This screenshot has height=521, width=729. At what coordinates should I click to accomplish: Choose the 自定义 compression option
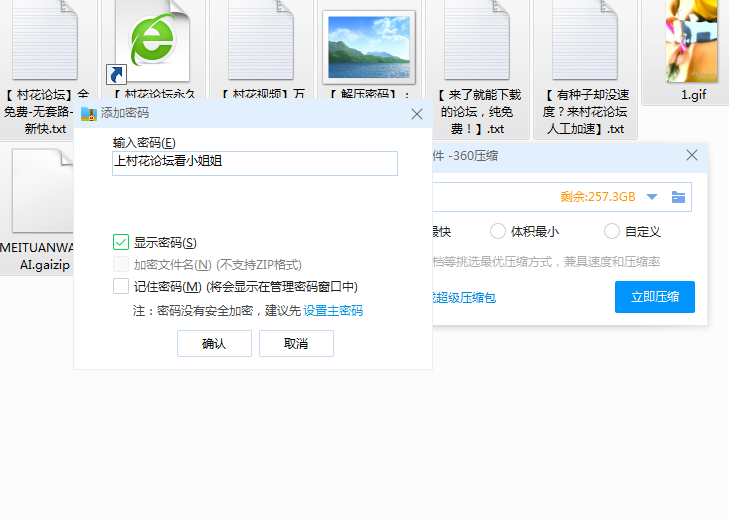click(x=612, y=232)
